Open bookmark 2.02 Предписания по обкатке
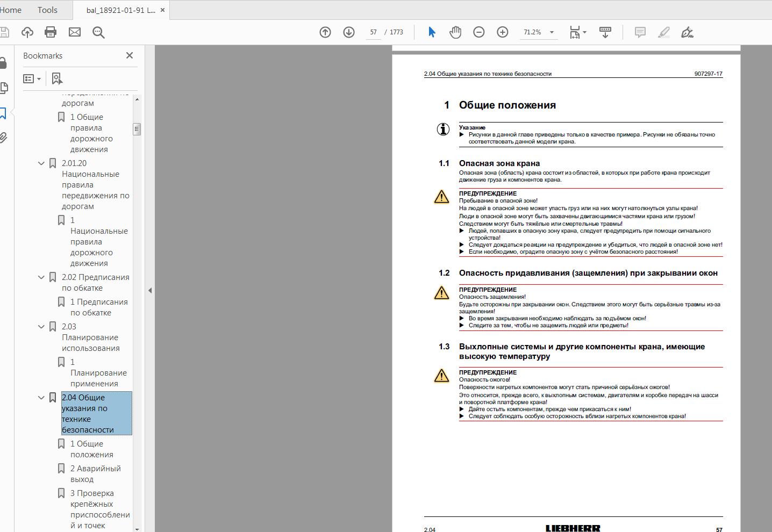 click(x=96, y=283)
